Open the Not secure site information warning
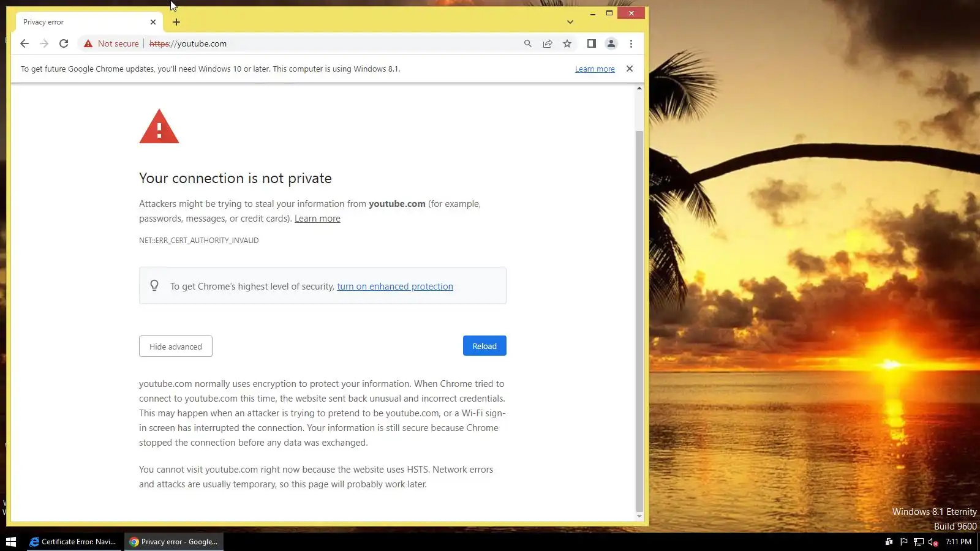 [111, 43]
